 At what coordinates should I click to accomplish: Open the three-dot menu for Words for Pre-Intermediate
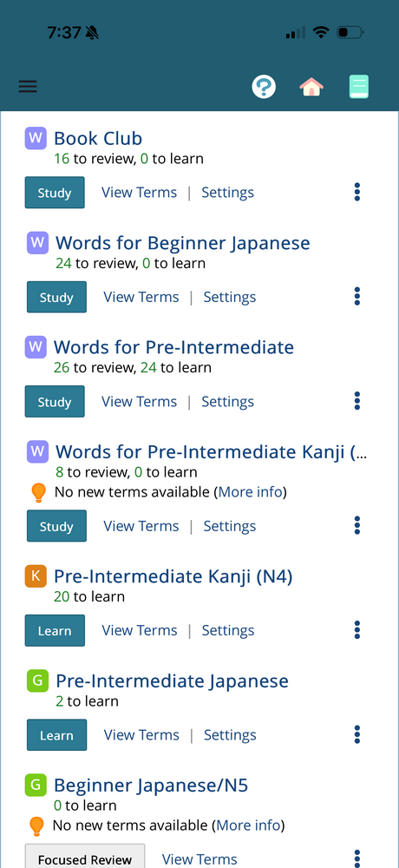tap(357, 401)
